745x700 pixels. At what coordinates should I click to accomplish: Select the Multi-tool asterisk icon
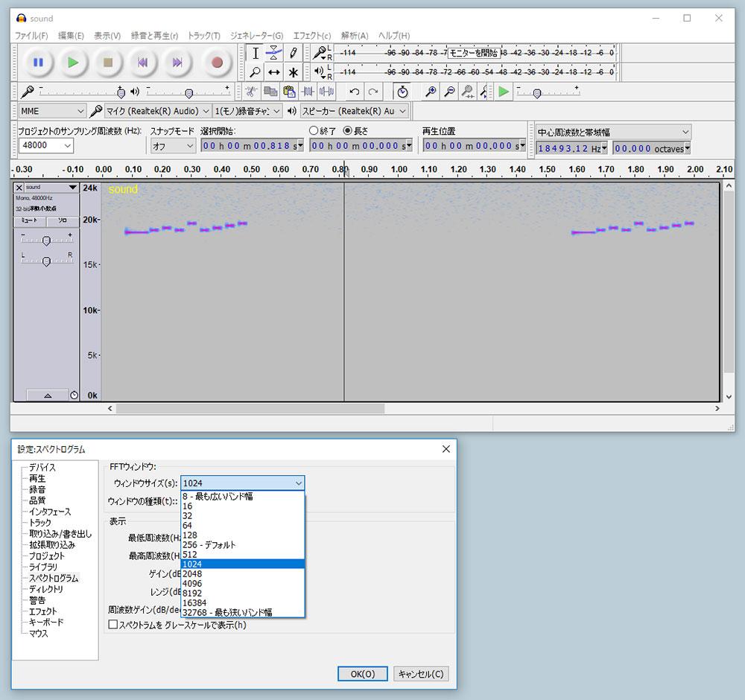point(294,72)
